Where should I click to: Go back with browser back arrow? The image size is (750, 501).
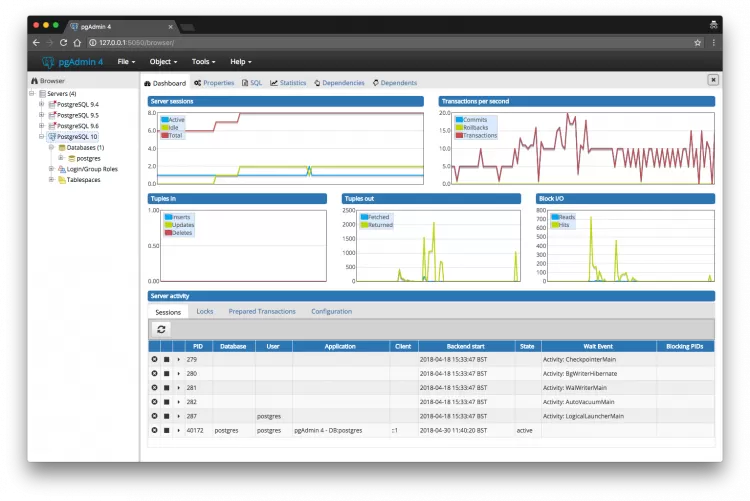(x=36, y=43)
